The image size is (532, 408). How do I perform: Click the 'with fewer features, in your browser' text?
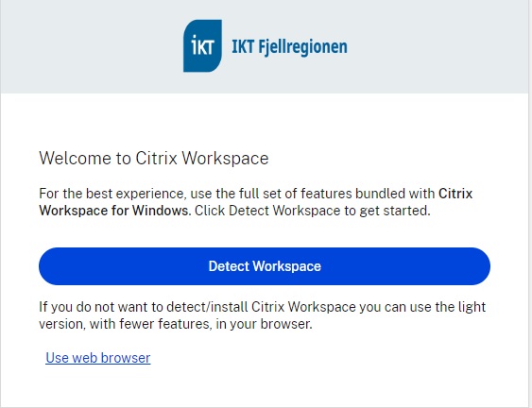pyautogui.click(x=200, y=324)
